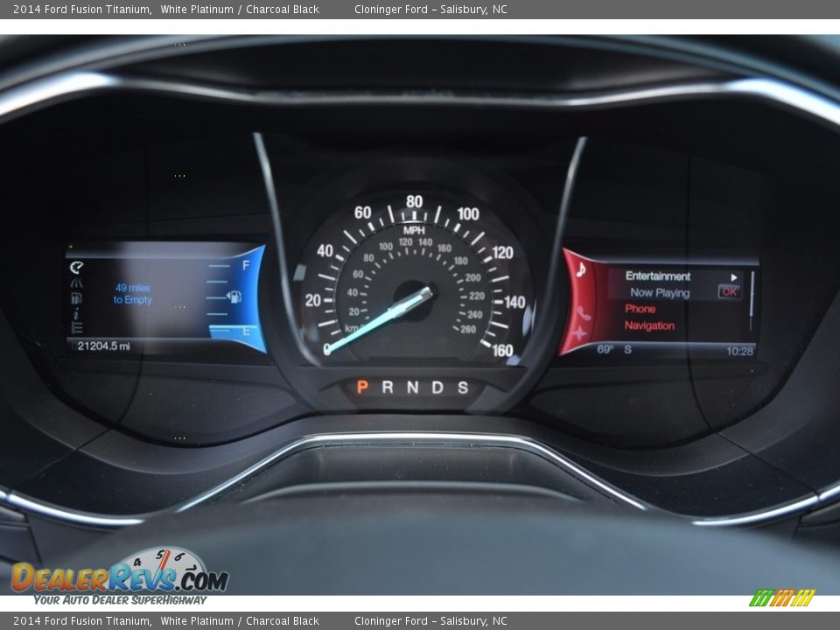
Task: Open the Now Playing entry
Action: [660, 291]
